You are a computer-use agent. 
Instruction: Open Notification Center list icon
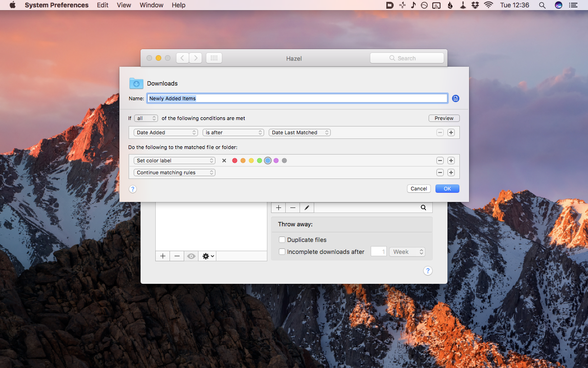[573, 5]
